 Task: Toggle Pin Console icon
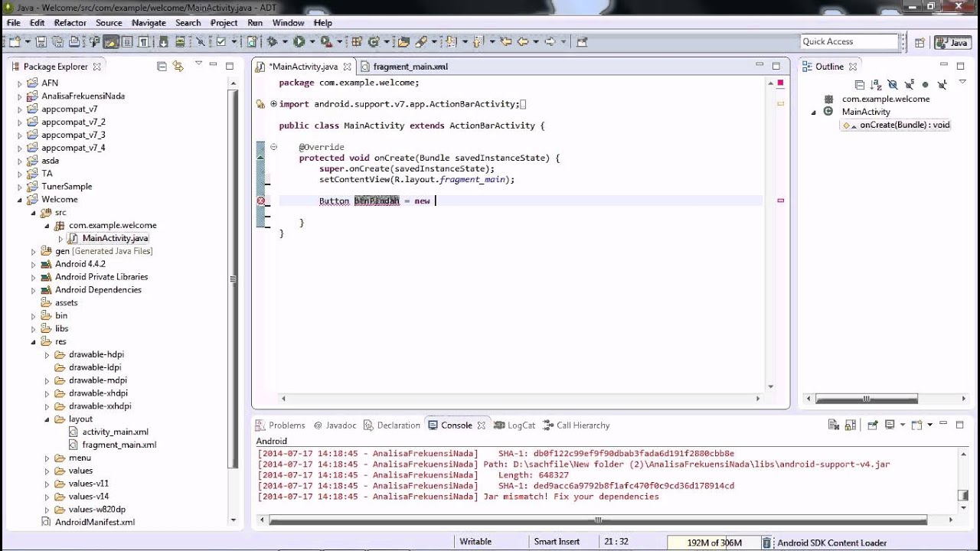(872, 425)
